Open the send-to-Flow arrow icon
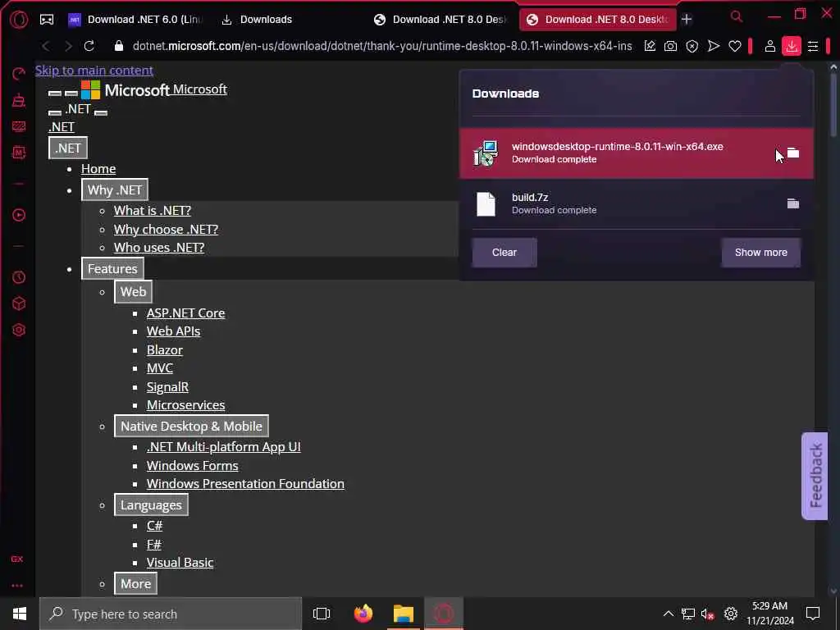The image size is (840, 630). 713,46
